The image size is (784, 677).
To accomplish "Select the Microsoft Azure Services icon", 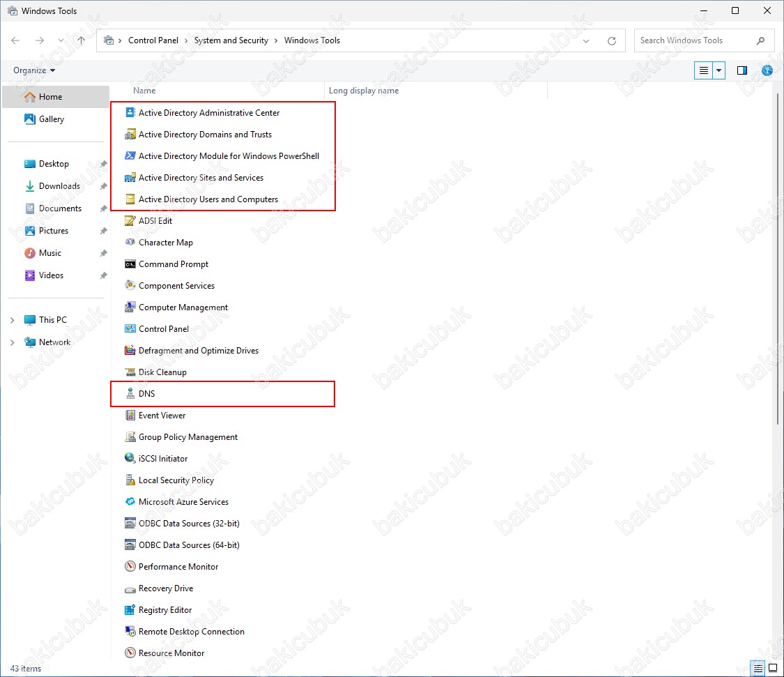I will pos(130,502).
